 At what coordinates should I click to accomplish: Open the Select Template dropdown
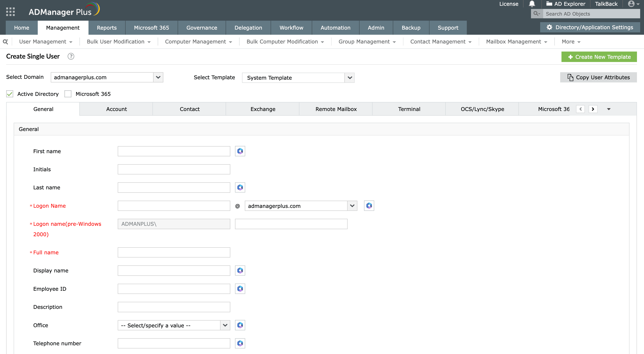point(298,78)
